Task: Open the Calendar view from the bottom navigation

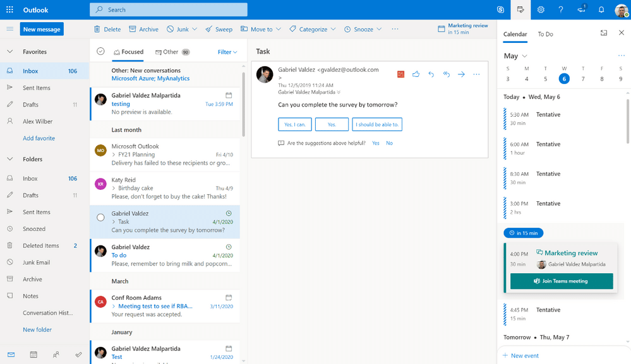Action: 33,355
